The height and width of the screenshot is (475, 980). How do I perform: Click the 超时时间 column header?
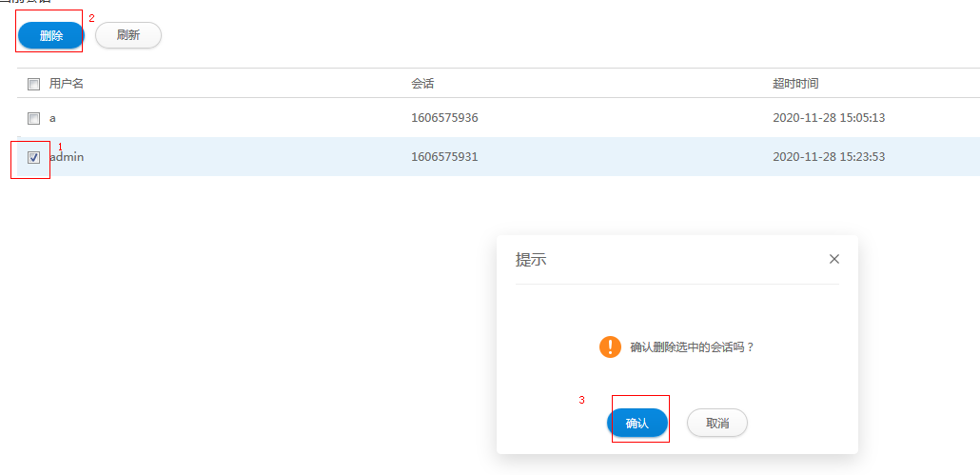coord(795,84)
